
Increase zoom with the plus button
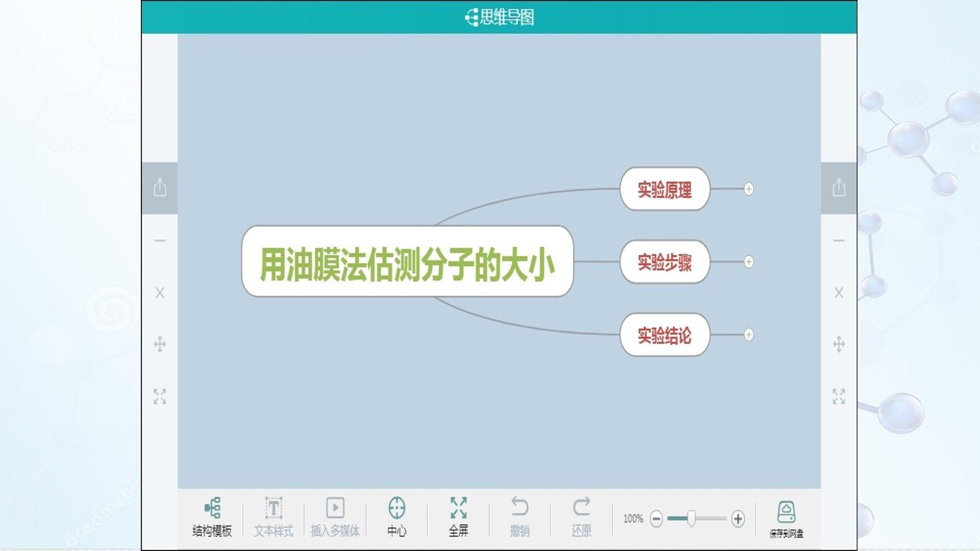738,519
